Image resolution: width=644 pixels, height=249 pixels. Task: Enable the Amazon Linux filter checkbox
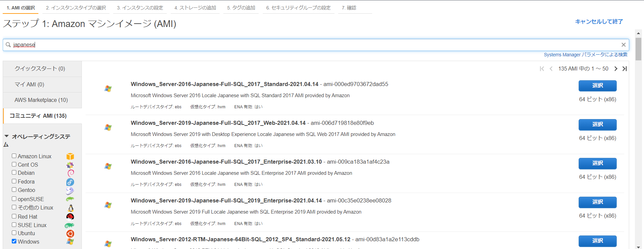coord(14,156)
